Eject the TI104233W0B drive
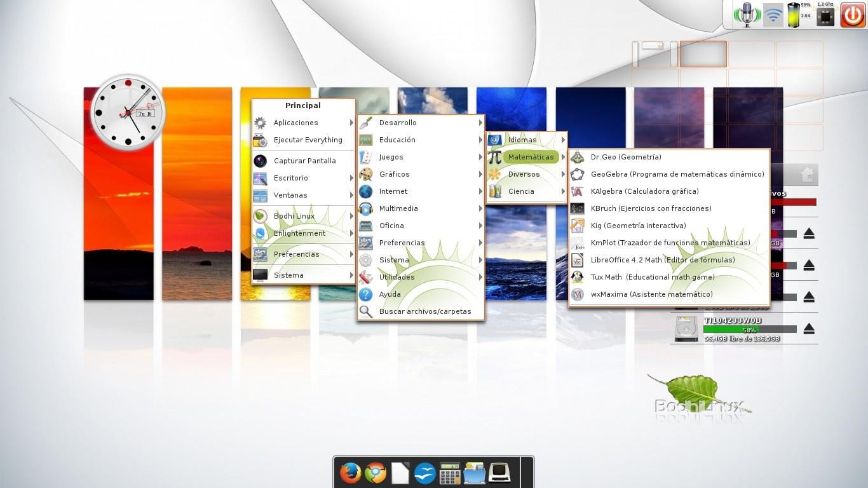The height and width of the screenshot is (488, 868). pyautogui.click(x=809, y=329)
